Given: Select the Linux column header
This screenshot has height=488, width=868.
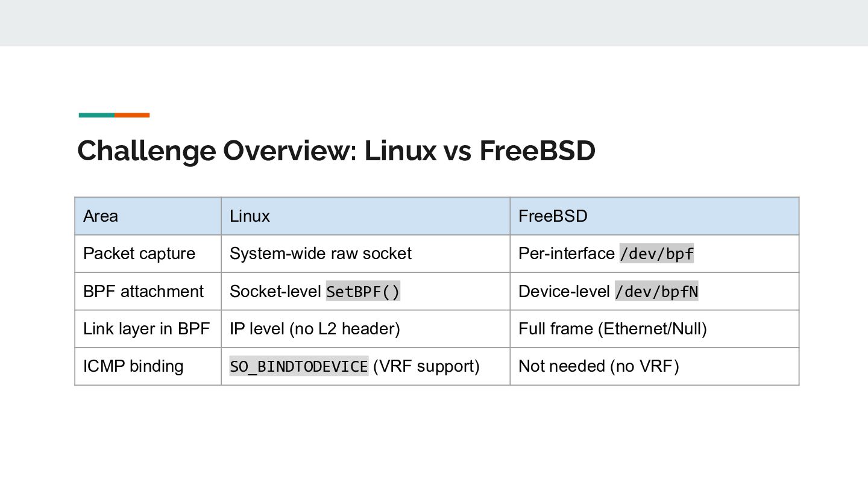Looking at the screenshot, I should (365, 216).
